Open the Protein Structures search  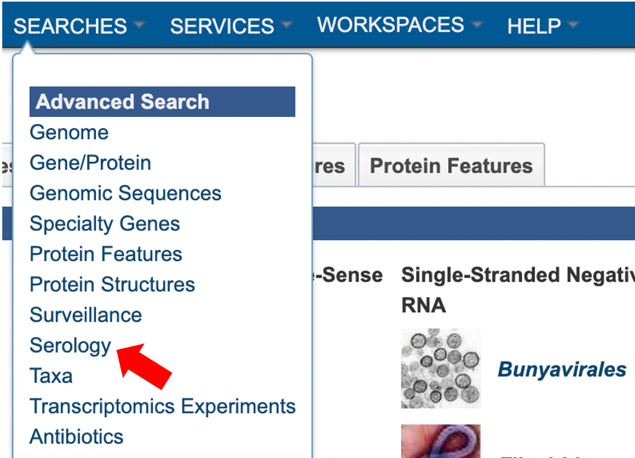tap(112, 284)
